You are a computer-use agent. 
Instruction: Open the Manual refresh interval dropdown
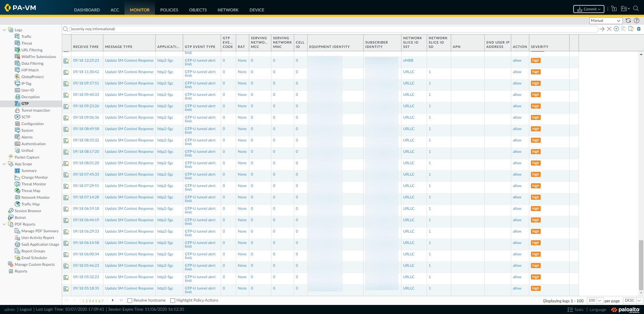pos(606,20)
